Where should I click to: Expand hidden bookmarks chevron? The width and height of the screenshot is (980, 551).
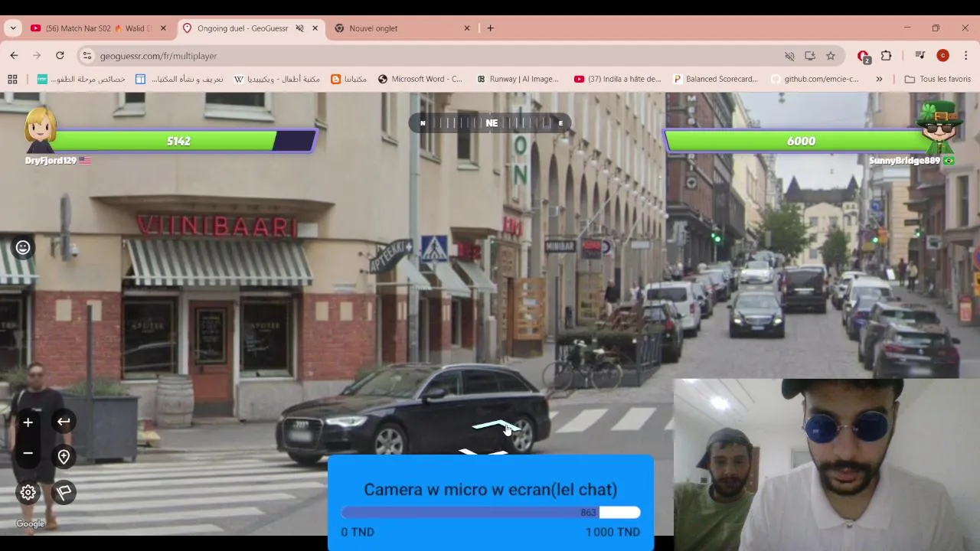tap(879, 79)
